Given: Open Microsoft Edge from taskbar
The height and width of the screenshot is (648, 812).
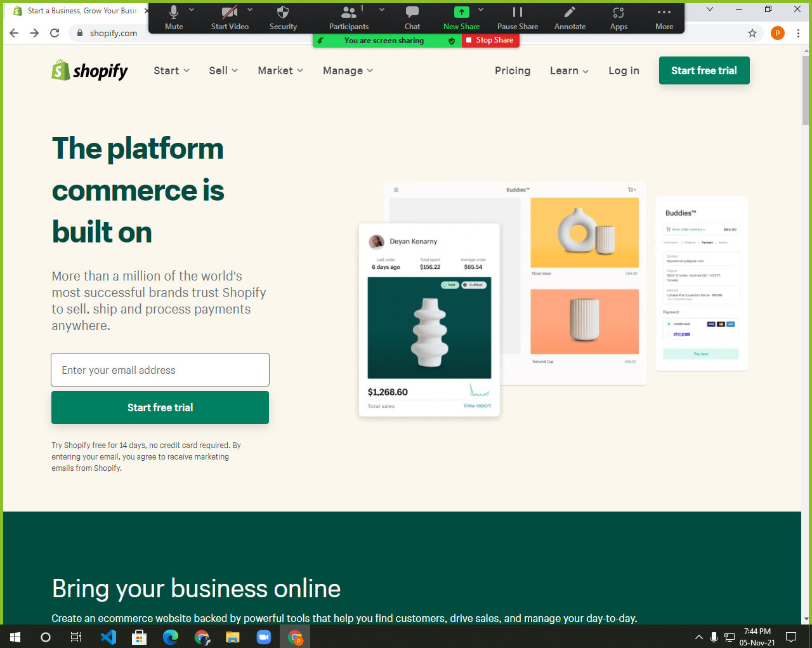Looking at the screenshot, I should (170, 637).
